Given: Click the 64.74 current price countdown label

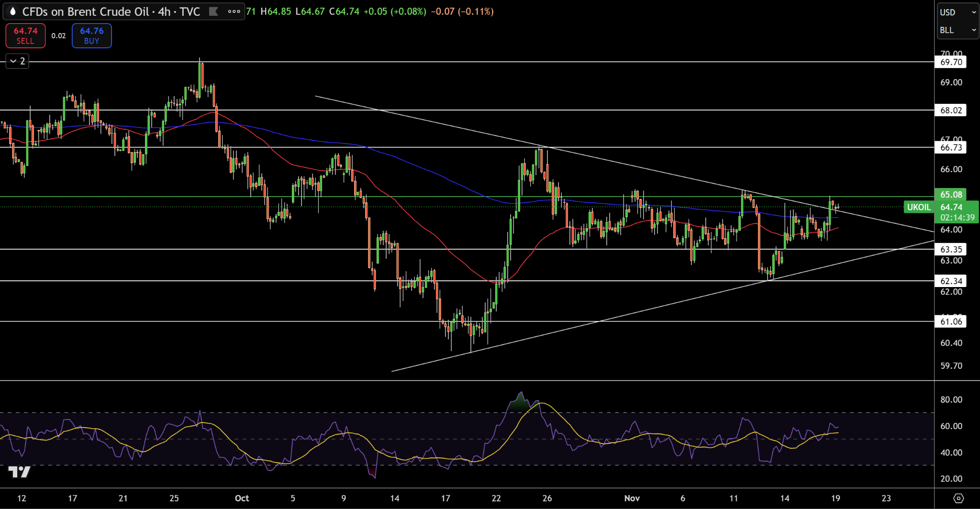Looking at the screenshot, I should point(957,212).
